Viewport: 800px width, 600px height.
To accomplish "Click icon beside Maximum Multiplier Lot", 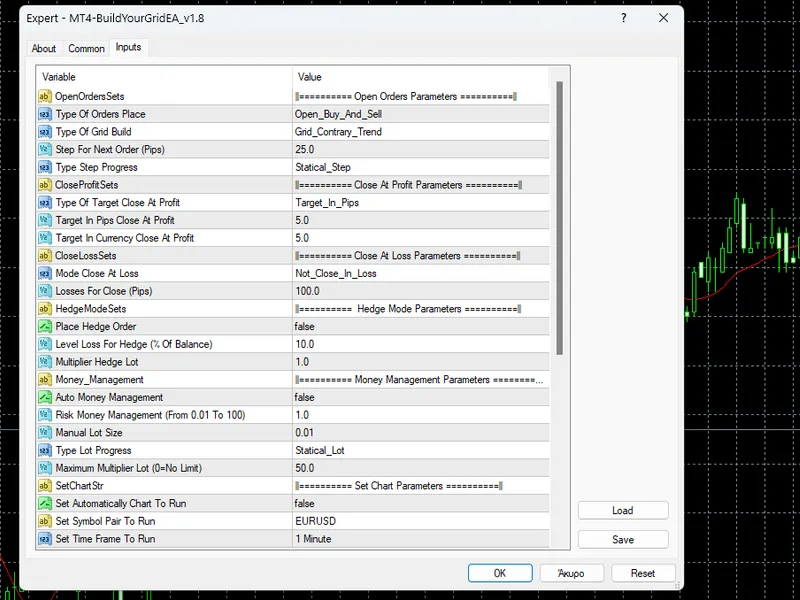I will pos(45,468).
